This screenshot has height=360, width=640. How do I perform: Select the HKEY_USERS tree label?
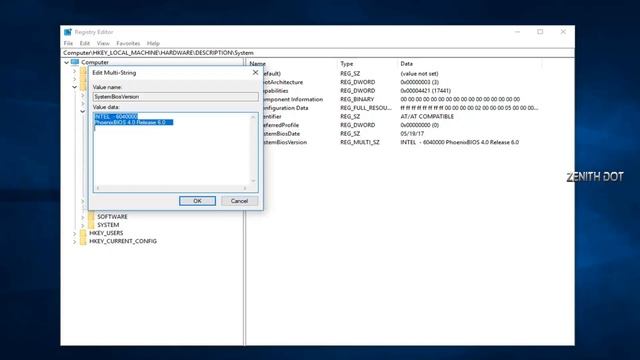coord(106,233)
